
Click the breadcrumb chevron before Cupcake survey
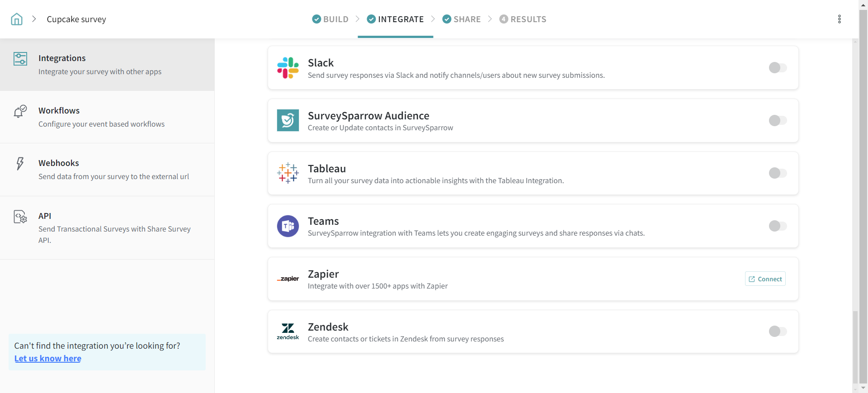pos(34,19)
